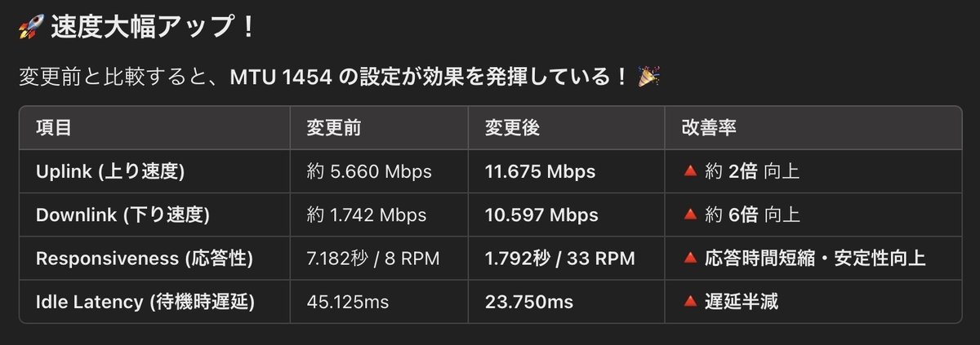Screen dimensions: 980x345
Task: Click the red triangle in Idle Latency row
Action: pos(689,302)
